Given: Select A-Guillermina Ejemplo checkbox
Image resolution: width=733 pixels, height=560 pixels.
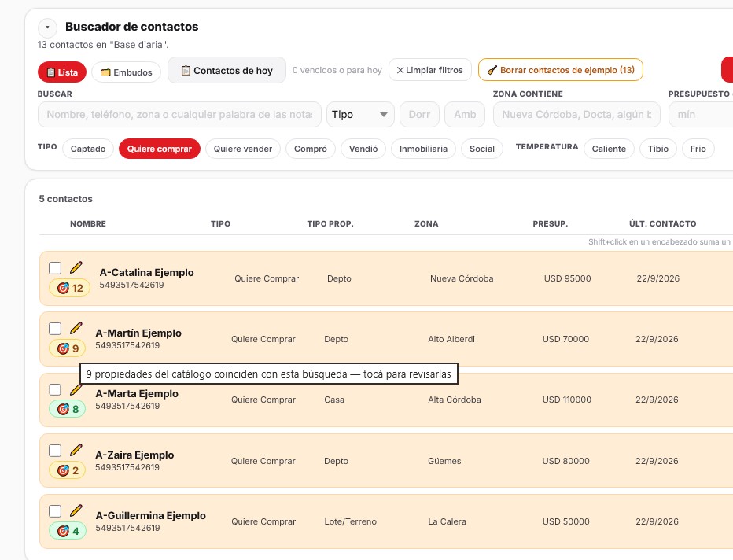Looking at the screenshot, I should 55,511.
